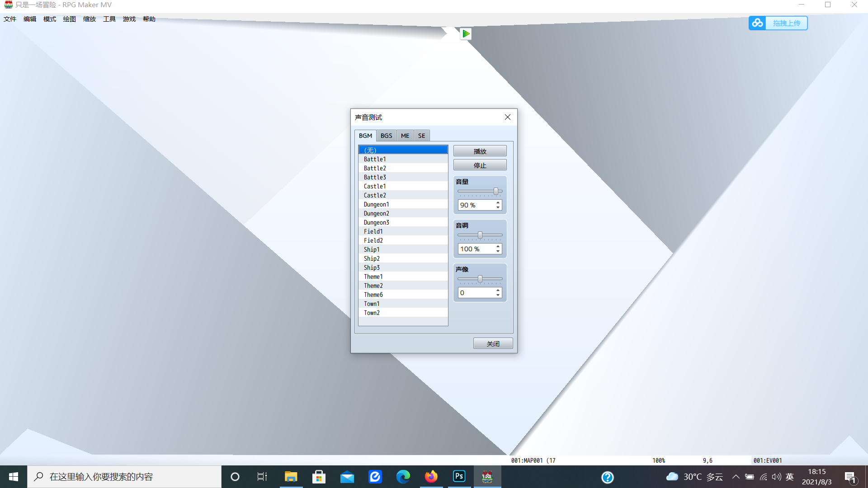The image size is (868, 488).
Task: Switch input language indicator 英
Action: pos(790,477)
